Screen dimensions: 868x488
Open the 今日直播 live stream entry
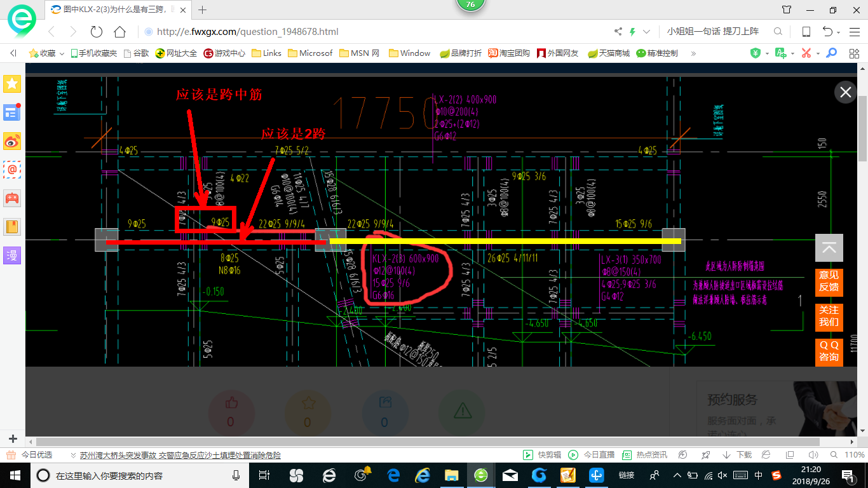tap(592, 455)
